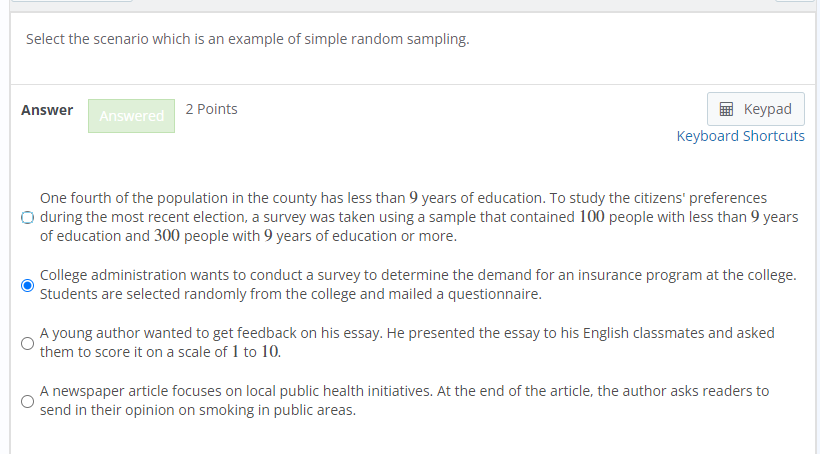The width and height of the screenshot is (820, 454).
Task: Click the number 300 in the first option
Action: pos(167,236)
